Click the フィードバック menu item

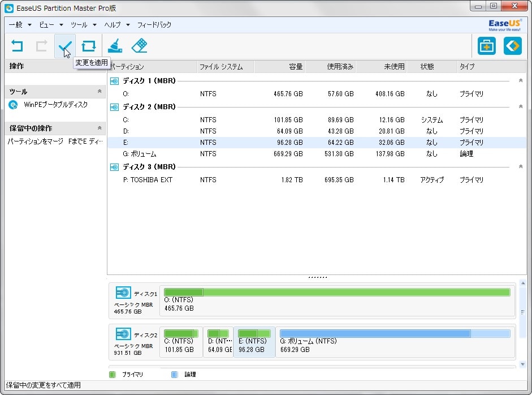[x=154, y=25]
